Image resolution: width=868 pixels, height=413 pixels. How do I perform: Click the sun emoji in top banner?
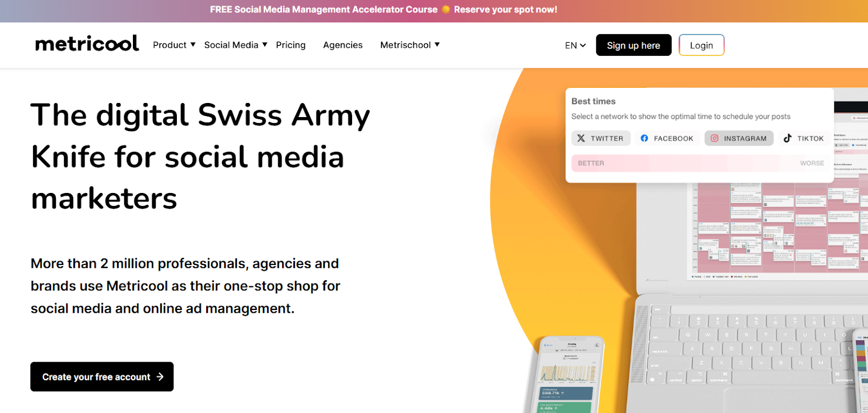tap(446, 10)
